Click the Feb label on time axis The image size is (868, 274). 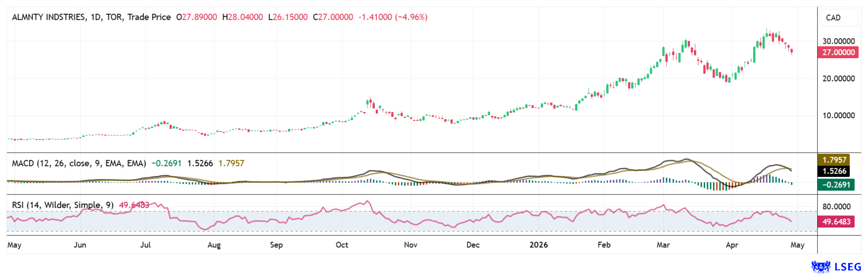pyautogui.click(x=604, y=245)
